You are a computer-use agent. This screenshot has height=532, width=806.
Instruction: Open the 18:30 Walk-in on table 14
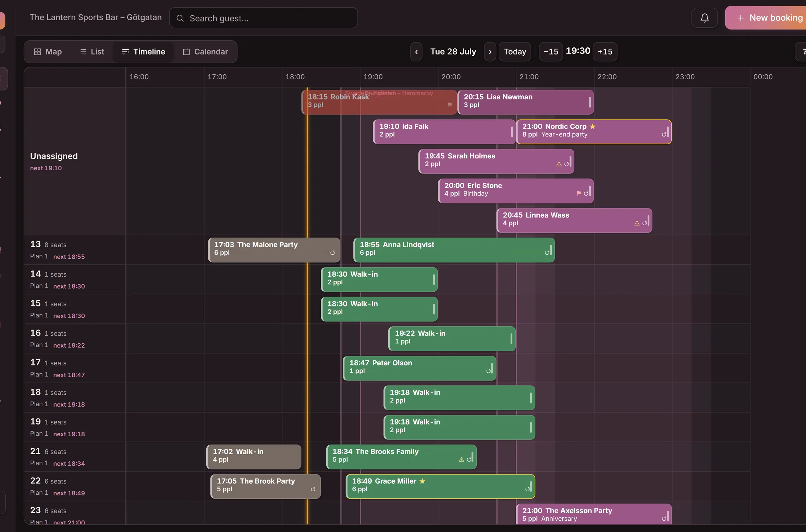coord(379,279)
